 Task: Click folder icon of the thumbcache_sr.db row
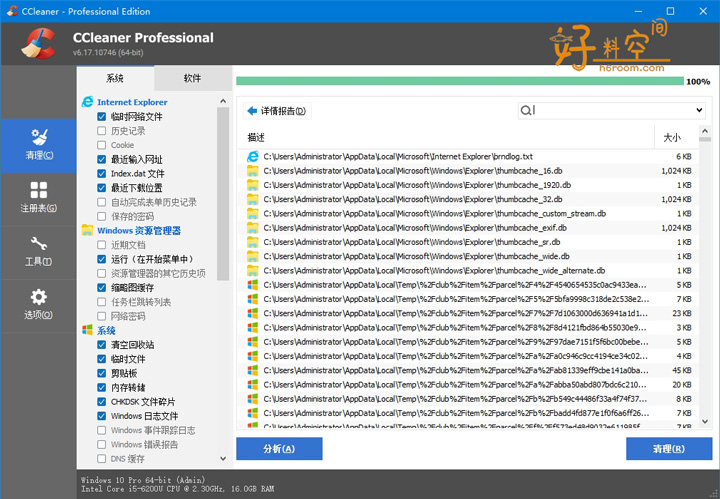coord(253,242)
